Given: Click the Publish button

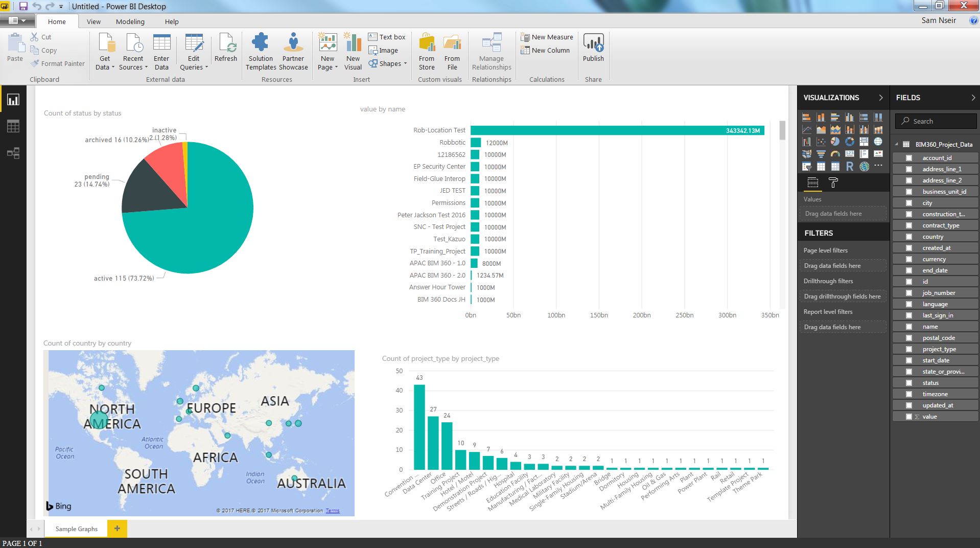Looking at the screenshot, I should tap(593, 48).
